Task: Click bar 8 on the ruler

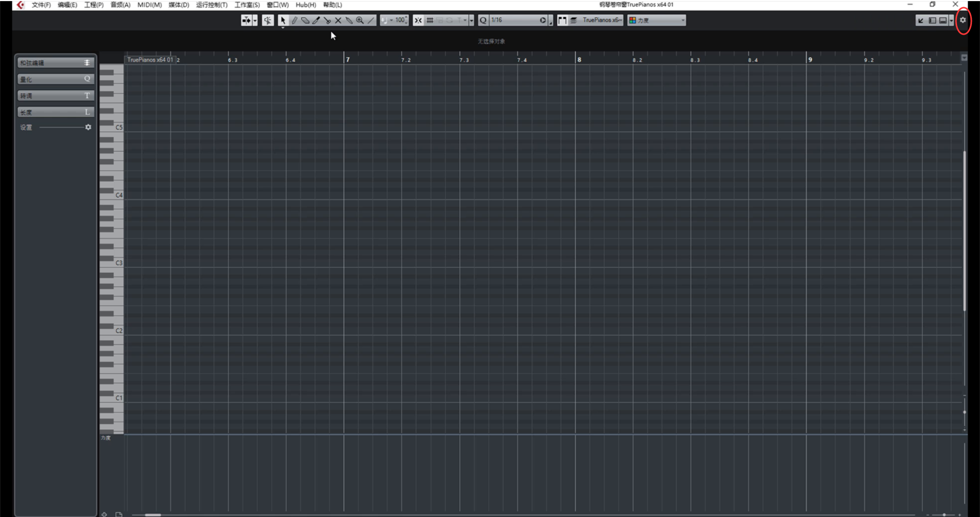Action: [579, 59]
